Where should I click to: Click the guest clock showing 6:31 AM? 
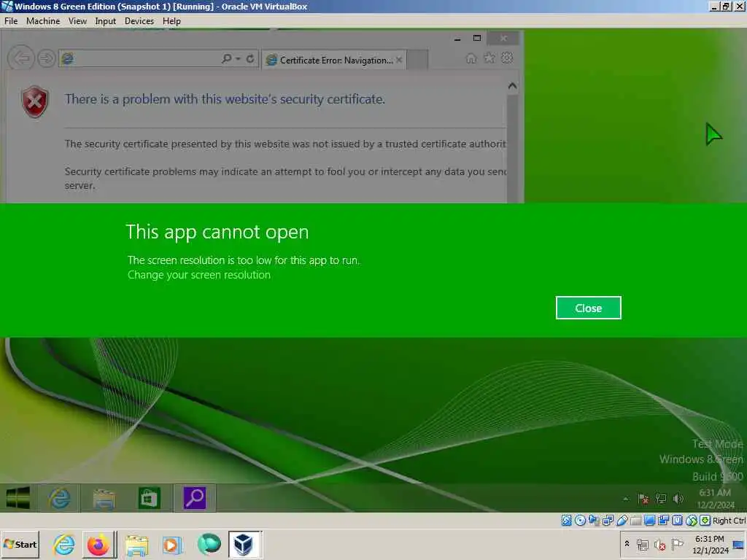(x=715, y=499)
